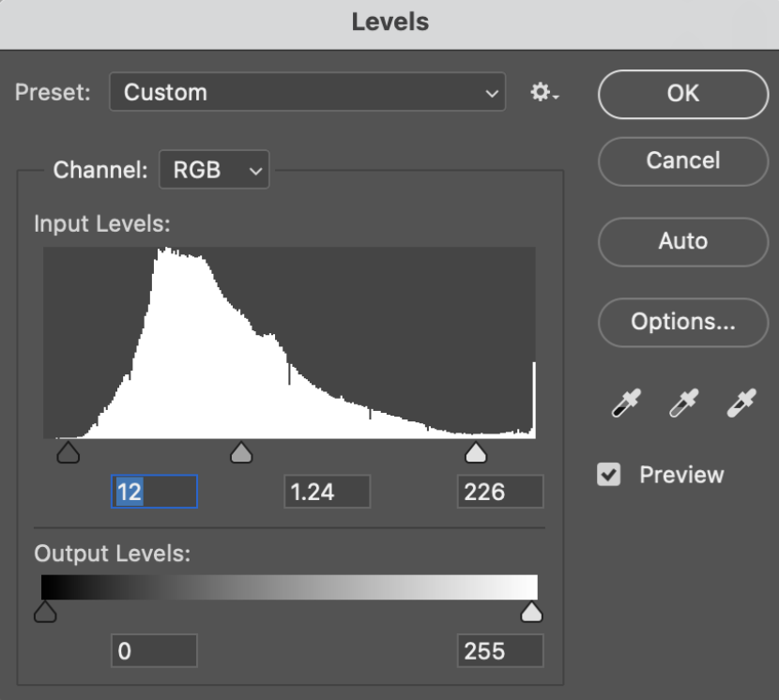The height and width of the screenshot is (700, 779).
Task: Click the Cancel button
Action: [x=683, y=161]
